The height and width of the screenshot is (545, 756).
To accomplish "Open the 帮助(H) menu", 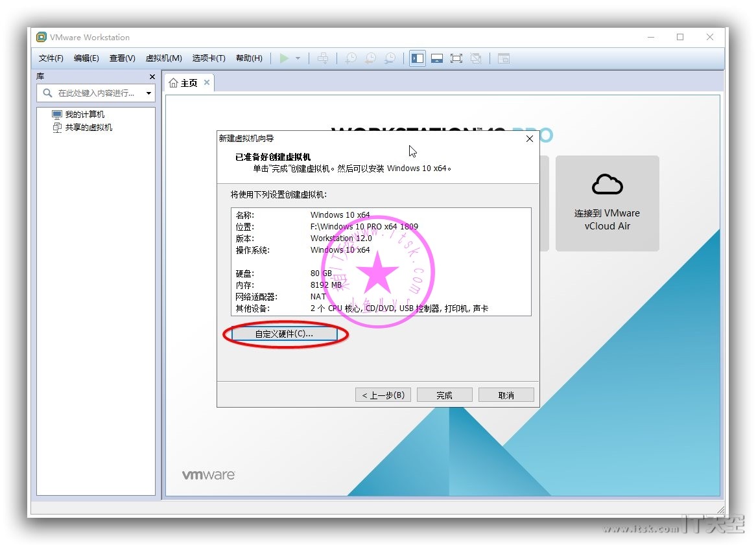I will point(249,58).
